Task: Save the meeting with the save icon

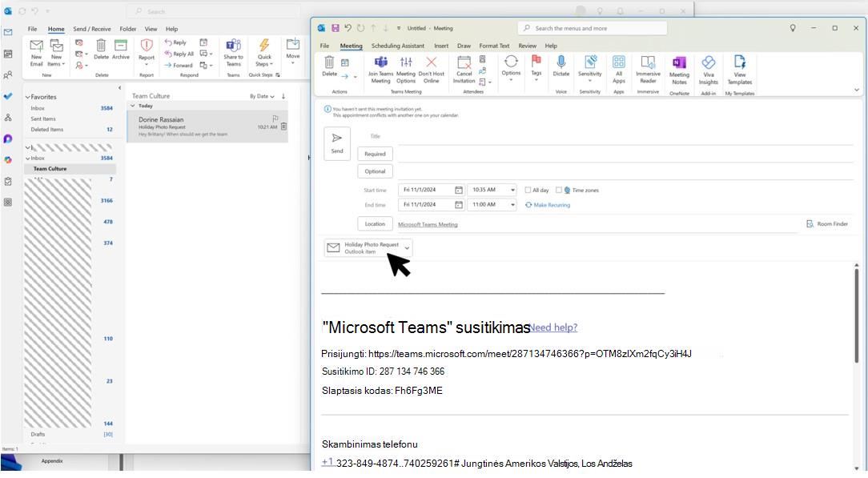Action: coord(335,28)
